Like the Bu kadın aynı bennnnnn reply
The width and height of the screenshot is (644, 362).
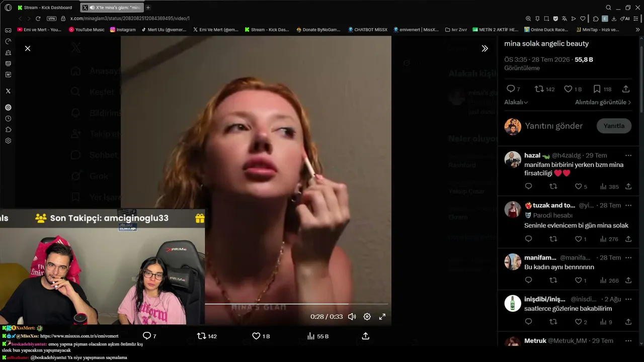click(x=579, y=281)
